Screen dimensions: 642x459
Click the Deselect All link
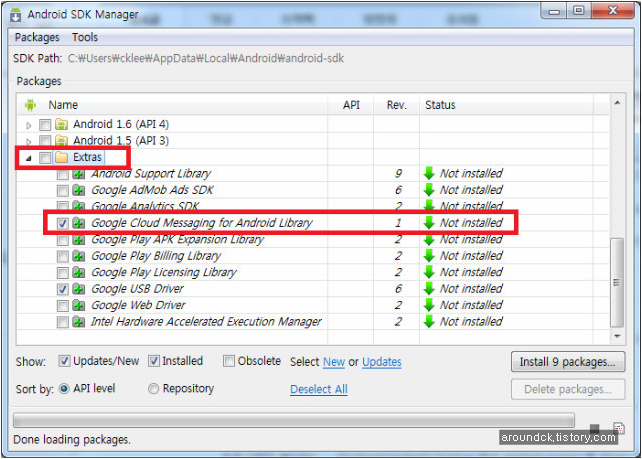(x=319, y=389)
